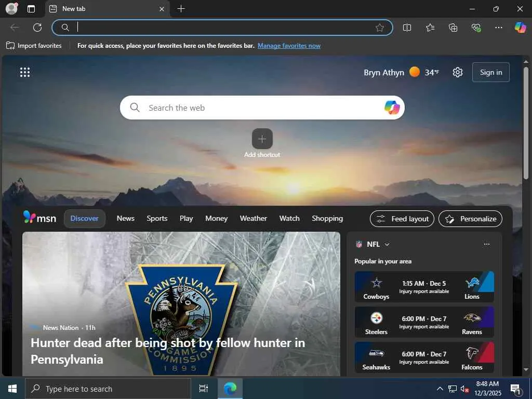
Task: Open the tab actions menu icon
Action: (x=31, y=9)
